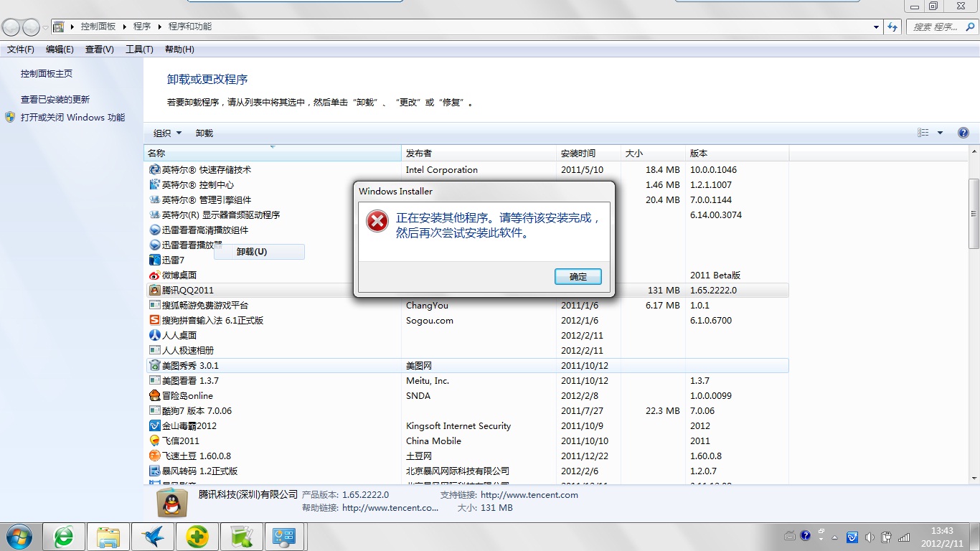Screen dimensions: 980x551
Task: Open Internet Explorer from the taskbar
Action: pos(65,537)
